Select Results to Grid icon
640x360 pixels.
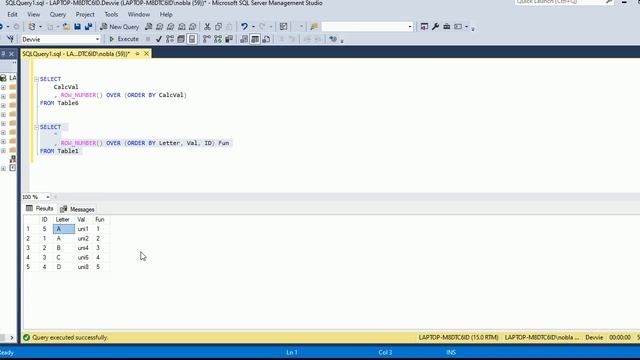tap(255, 39)
